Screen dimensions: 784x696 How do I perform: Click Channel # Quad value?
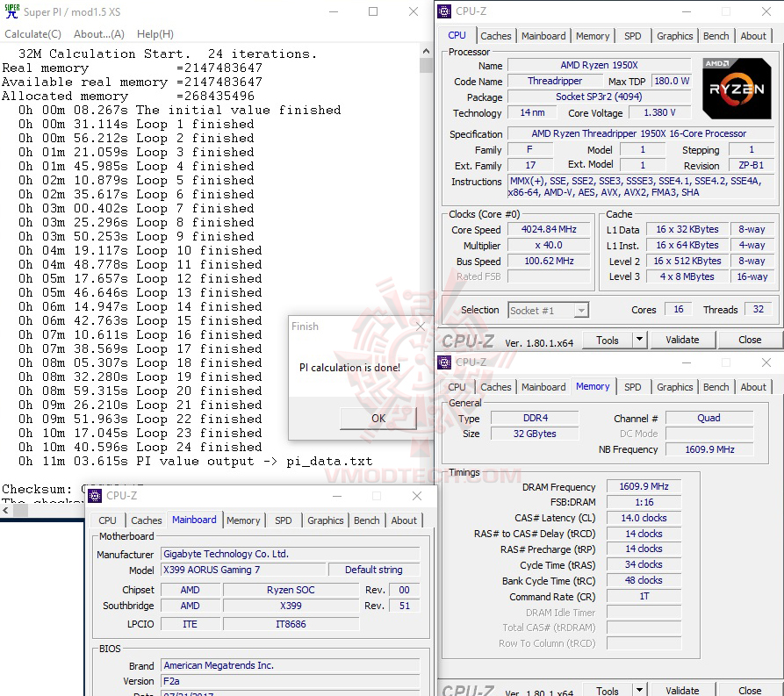coord(709,418)
